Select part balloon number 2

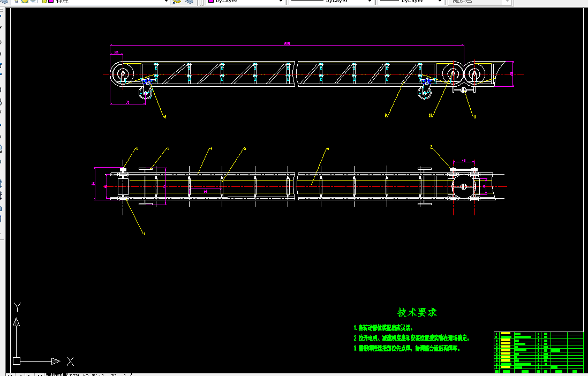tap(137, 148)
